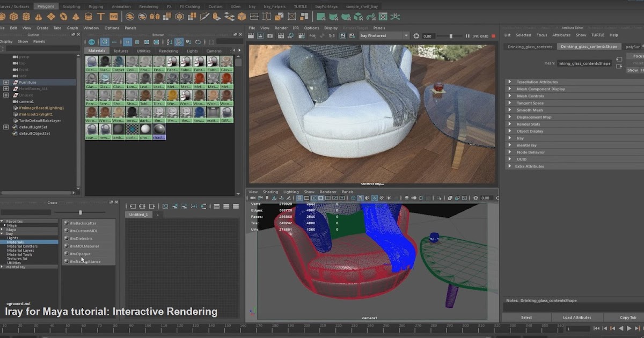This screenshot has width=644, height=338.
Task: Select the ifmDielectric material icon
Action: [67, 238]
